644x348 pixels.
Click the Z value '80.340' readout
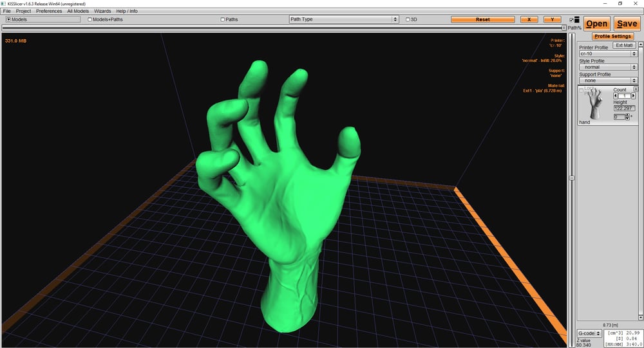click(583, 345)
